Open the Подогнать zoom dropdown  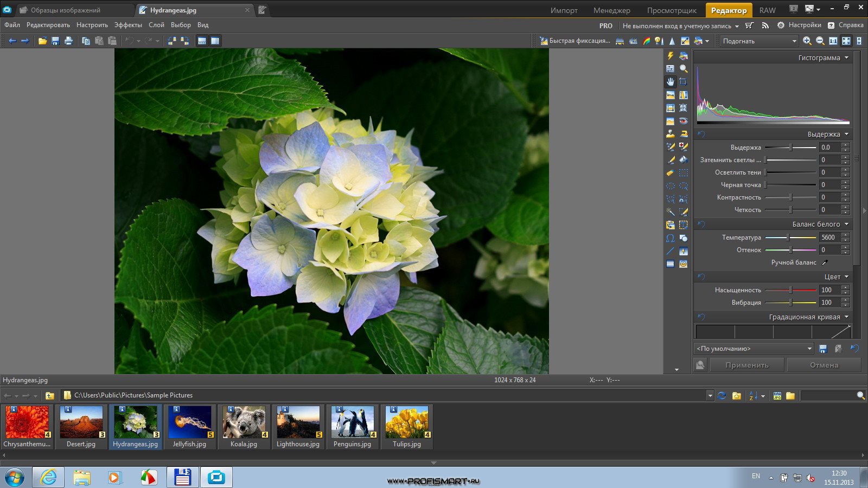point(759,41)
